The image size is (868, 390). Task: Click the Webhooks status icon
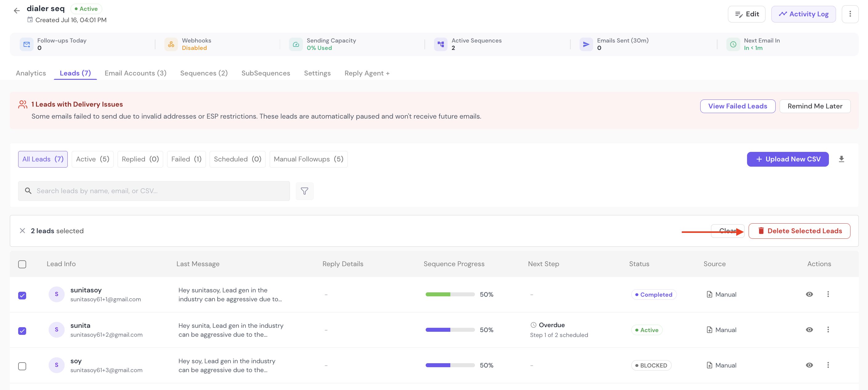pos(171,45)
